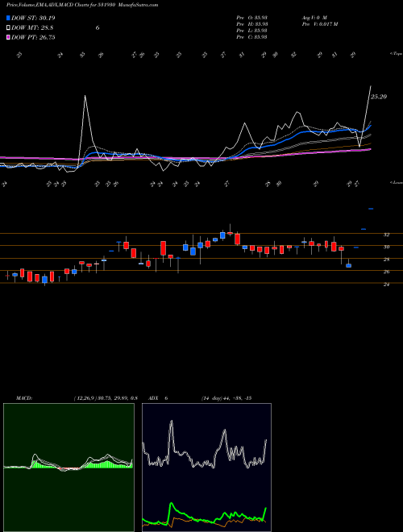The height and width of the screenshot is (532, 403).
Task: Click the 30 price axis label
Action: [386, 247]
